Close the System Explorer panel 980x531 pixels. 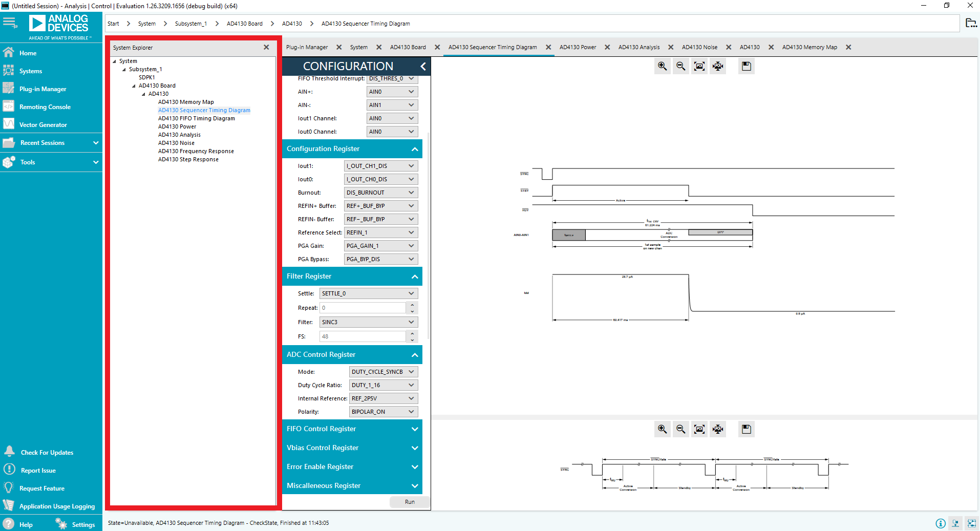click(266, 47)
